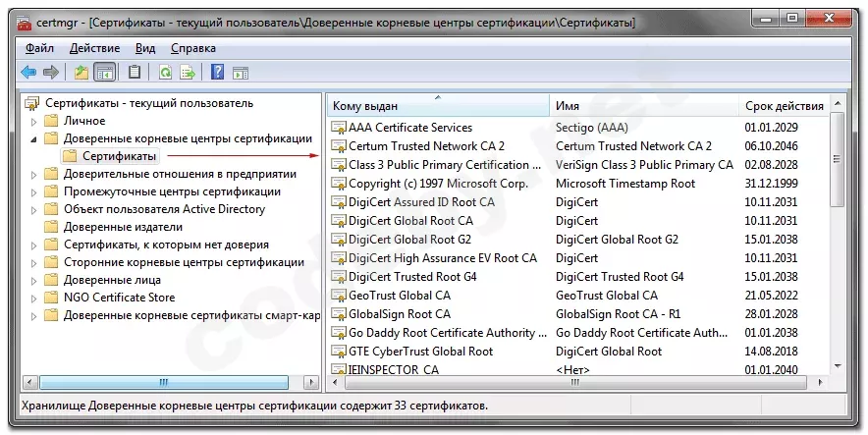The height and width of the screenshot is (435, 868).
Task: Click certificate list horizontal scroll-right arrow
Action: 821,382
